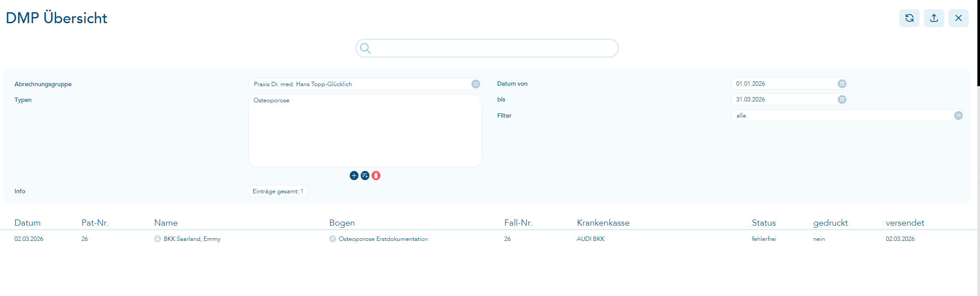Select the Osteoporose entry in Typen list
Screen dimensions: 980x296
pyautogui.click(x=271, y=101)
